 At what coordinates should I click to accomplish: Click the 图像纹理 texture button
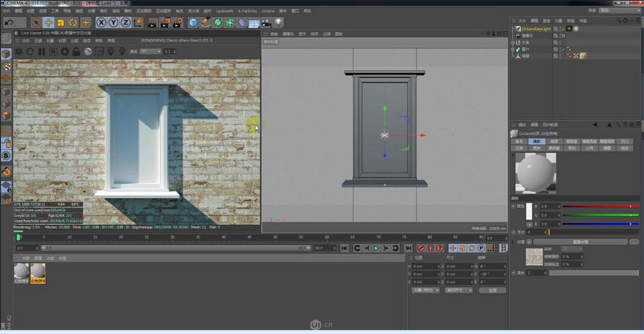coord(581,241)
